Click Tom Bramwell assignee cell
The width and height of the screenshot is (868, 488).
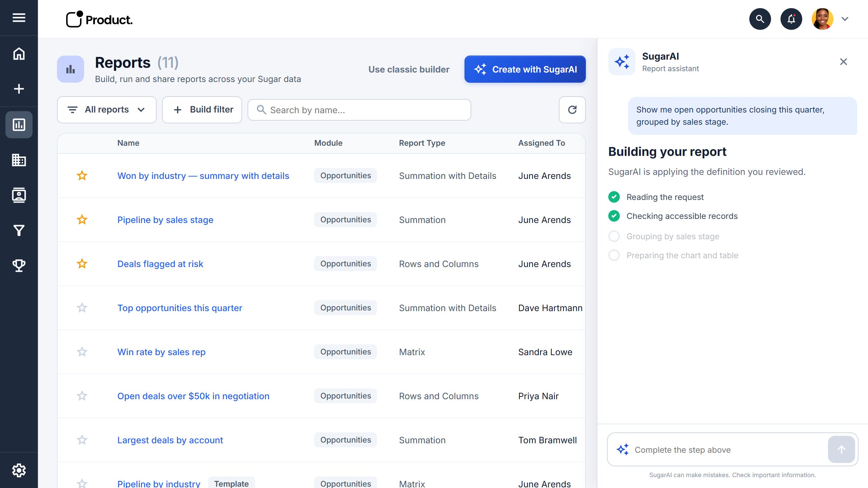(547, 440)
